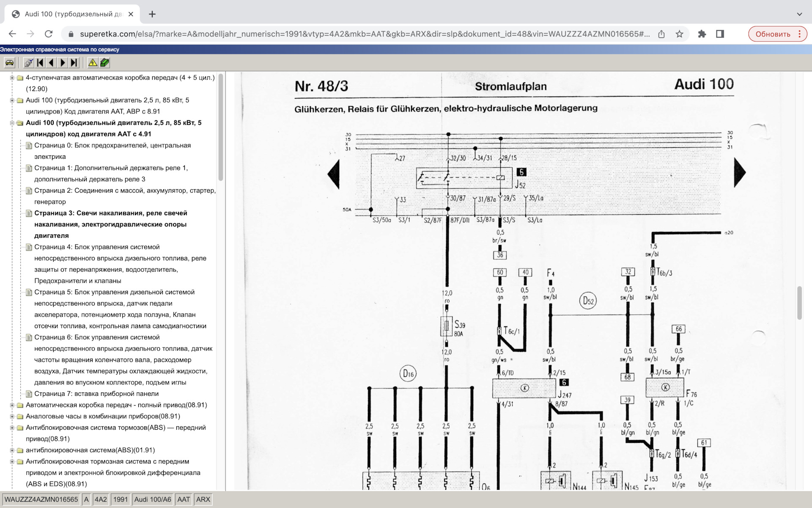Expand Антиблокировочная тормозная система EDS folder
The image size is (812, 508).
tap(12, 461)
